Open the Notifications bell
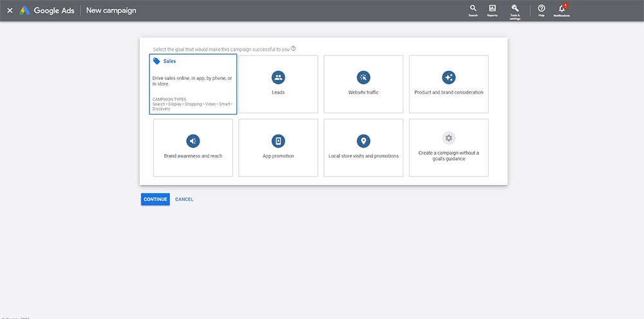Viewport: 644px width, 319px height. click(x=562, y=8)
